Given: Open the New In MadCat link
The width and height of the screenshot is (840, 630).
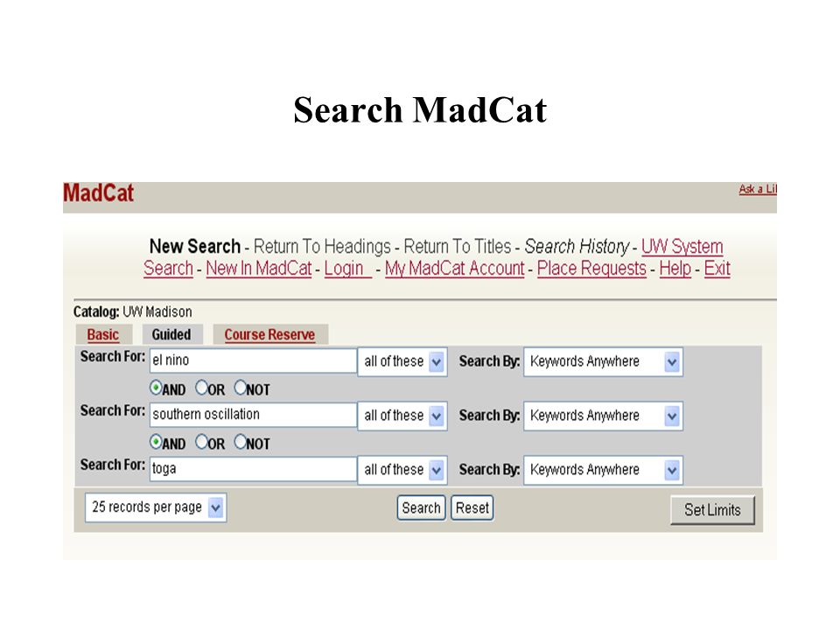Looking at the screenshot, I should click(x=259, y=269).
